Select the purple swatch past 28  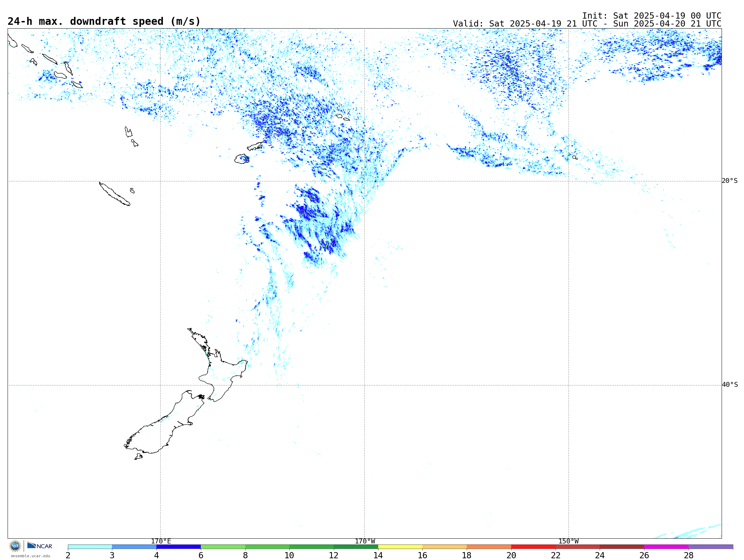point(711,547)
